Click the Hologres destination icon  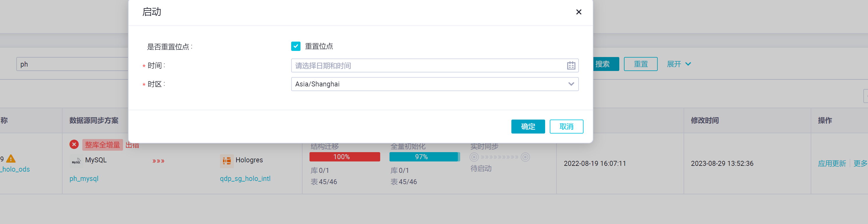[226, 161]
